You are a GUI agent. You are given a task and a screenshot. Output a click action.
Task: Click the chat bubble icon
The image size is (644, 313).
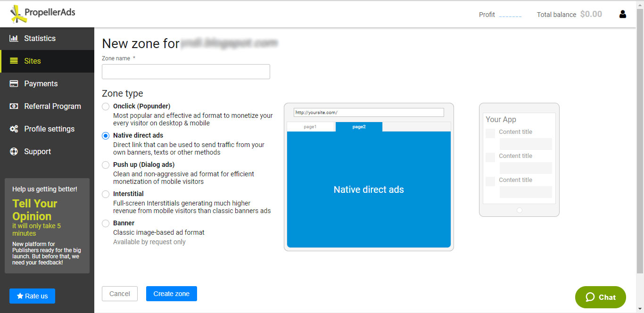[590, 297]
